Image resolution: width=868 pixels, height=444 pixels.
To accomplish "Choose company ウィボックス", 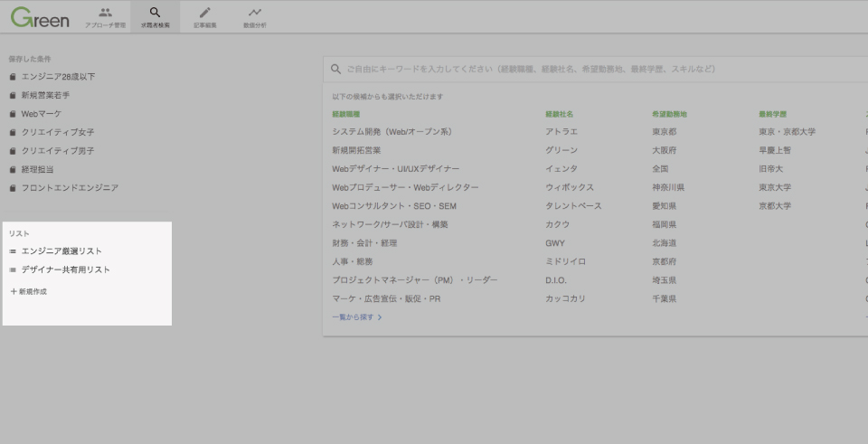I will tap(570, 187).
